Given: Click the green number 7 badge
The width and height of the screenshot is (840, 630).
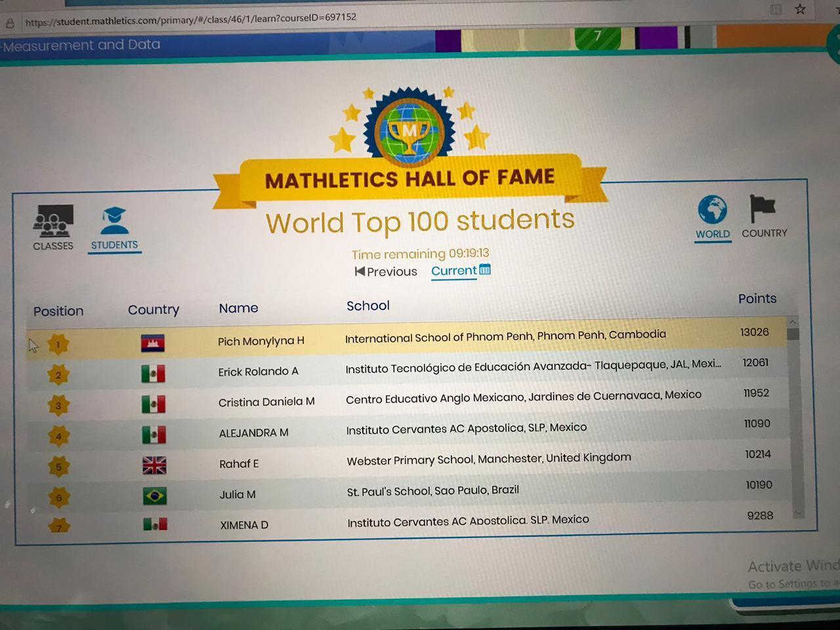Looking at the screenshot, I should point(597,37).
